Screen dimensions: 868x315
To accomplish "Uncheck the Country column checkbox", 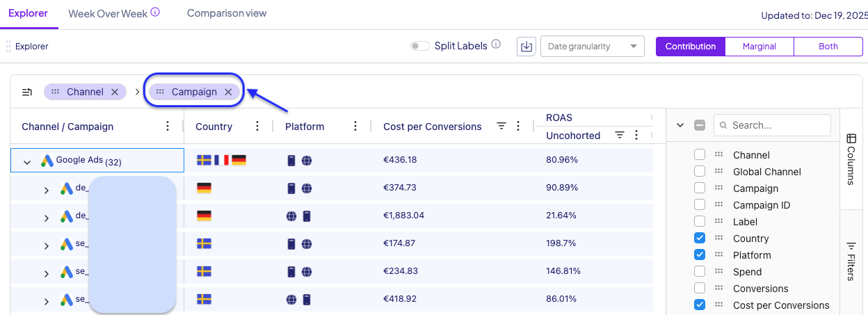I will coord(700,239).
